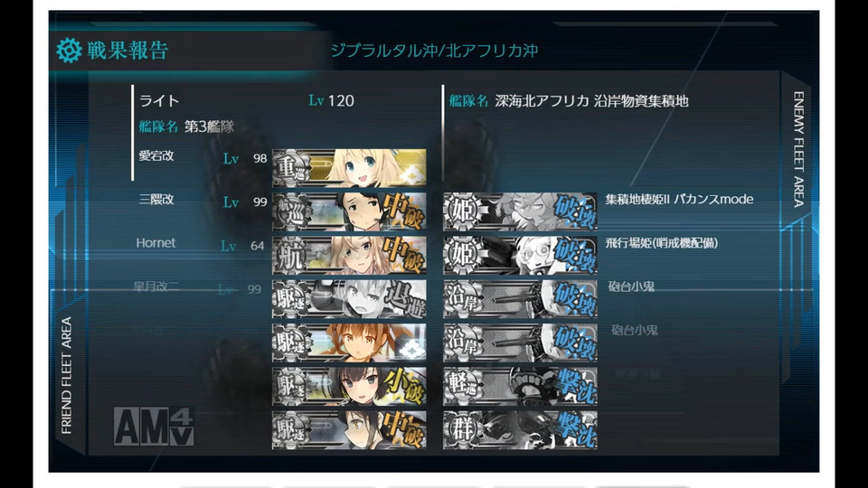Click the Hornet carrier banner

coord(349,255)
